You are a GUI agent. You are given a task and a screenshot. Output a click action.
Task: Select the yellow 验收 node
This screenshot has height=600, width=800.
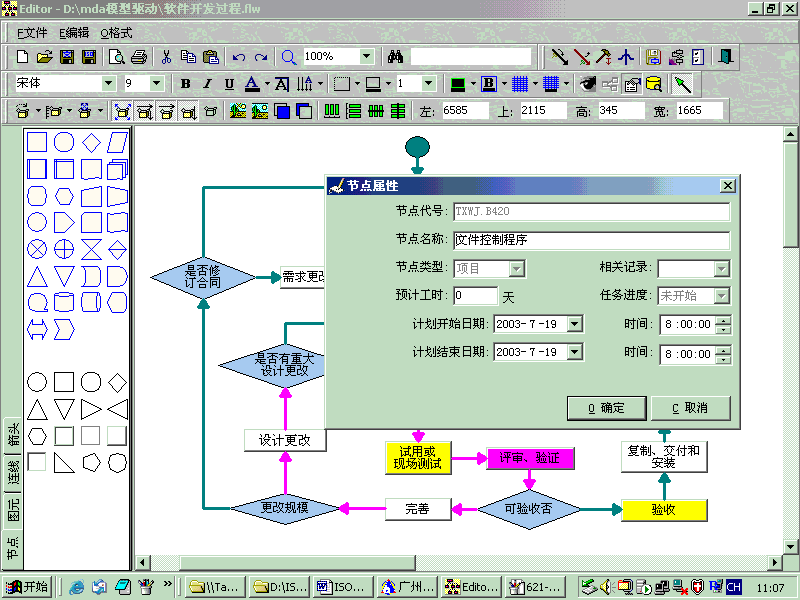click(664, 509)
